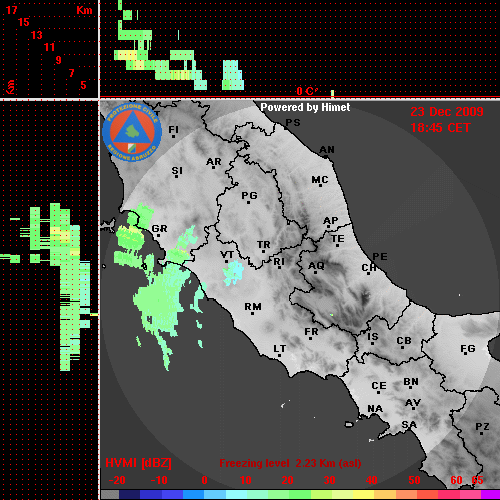Click the AQ city marker

tap(316, 267)
